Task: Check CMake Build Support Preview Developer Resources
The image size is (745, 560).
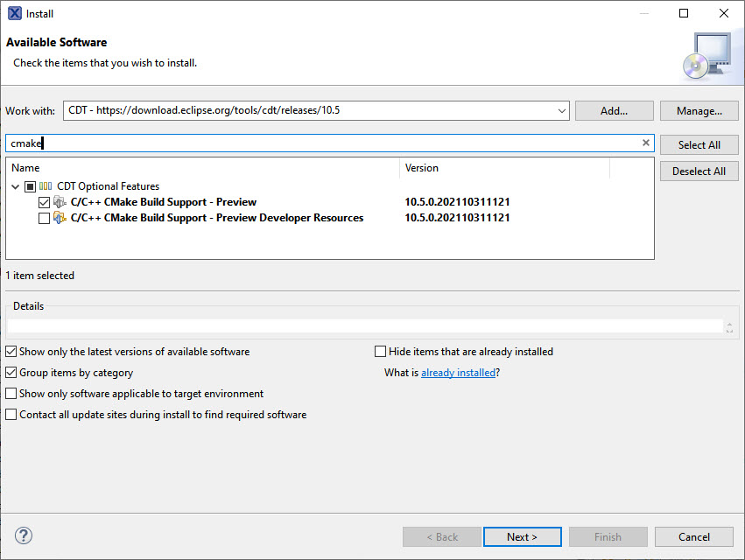Action: (45, 218)
